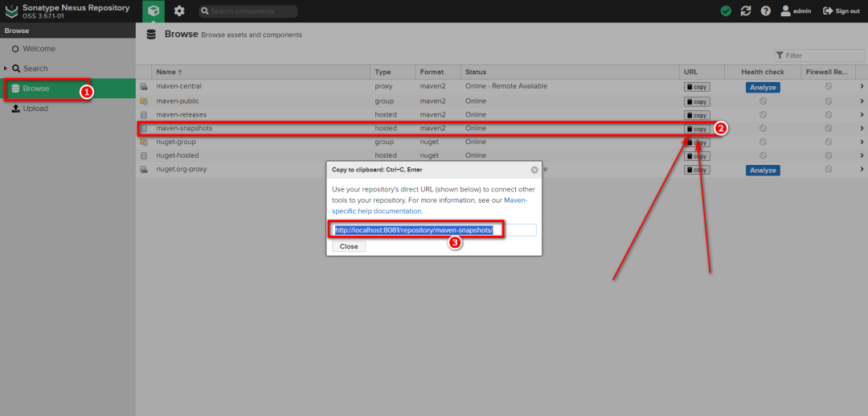Sort by the Status column header
The height and width of the screenshot is (416, 868).
point(570,72)
